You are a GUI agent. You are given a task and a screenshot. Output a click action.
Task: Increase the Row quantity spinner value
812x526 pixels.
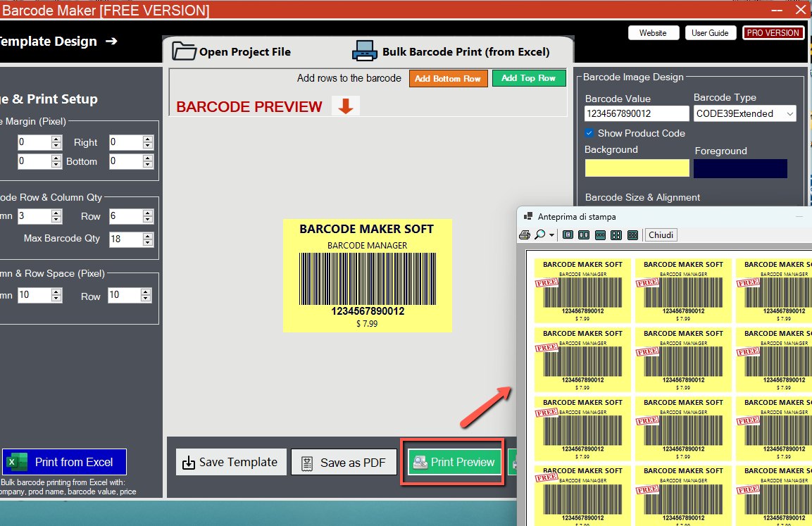pyautogui.click(x=147, y=213)
